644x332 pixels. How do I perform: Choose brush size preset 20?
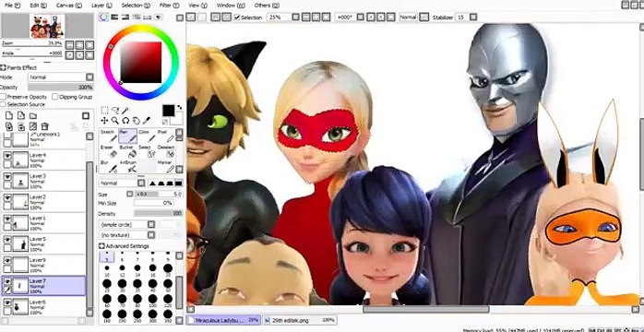point(168,271)
